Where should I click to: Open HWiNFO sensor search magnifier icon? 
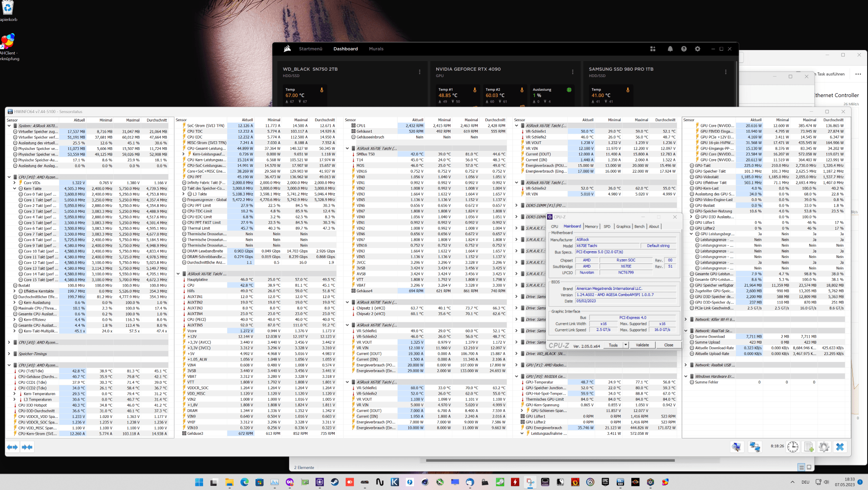(x=736, y=447)
